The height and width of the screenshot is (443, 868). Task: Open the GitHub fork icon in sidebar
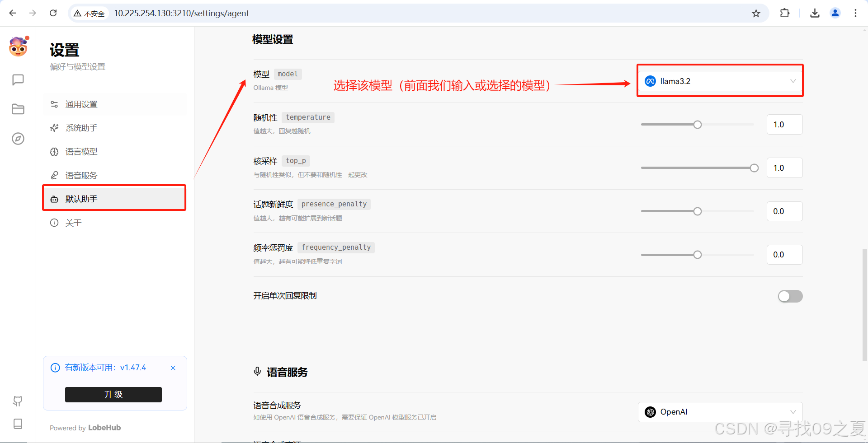point(18,401)
